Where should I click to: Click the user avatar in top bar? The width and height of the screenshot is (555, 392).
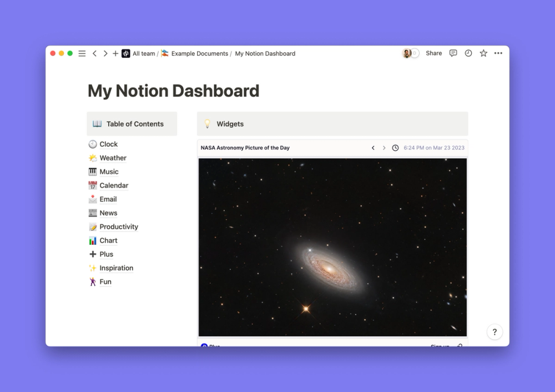coord(407,53)
